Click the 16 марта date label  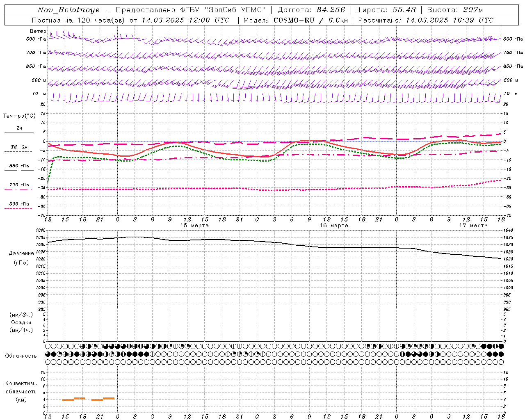click(334, 226)
